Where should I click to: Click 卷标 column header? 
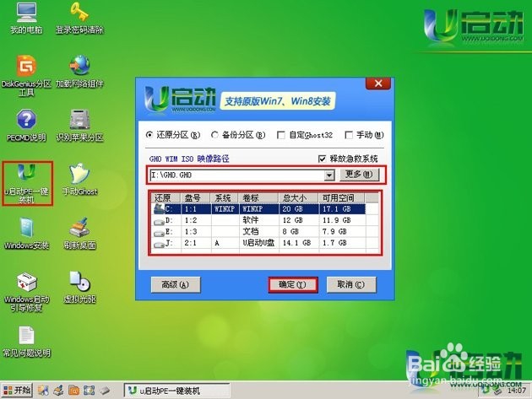point(259,197)
